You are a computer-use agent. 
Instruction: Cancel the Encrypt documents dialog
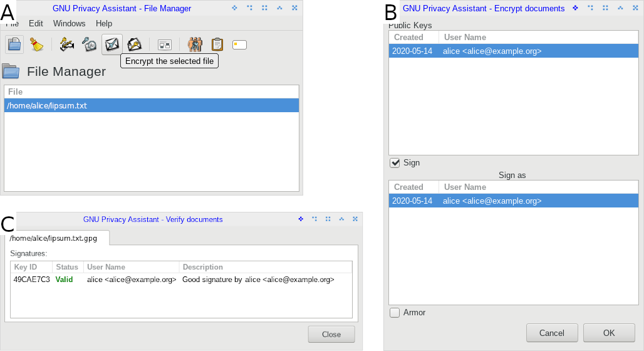click(x=551, y=333)
